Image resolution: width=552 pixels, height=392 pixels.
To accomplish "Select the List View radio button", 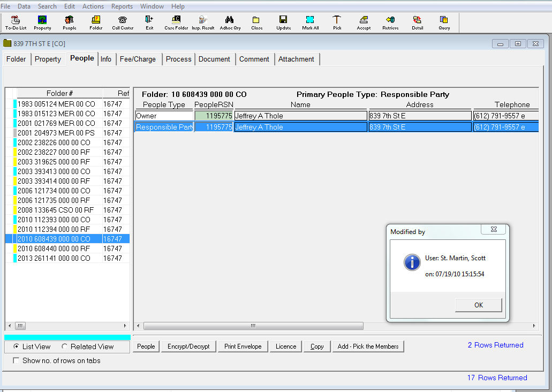I will coord(17,346).
